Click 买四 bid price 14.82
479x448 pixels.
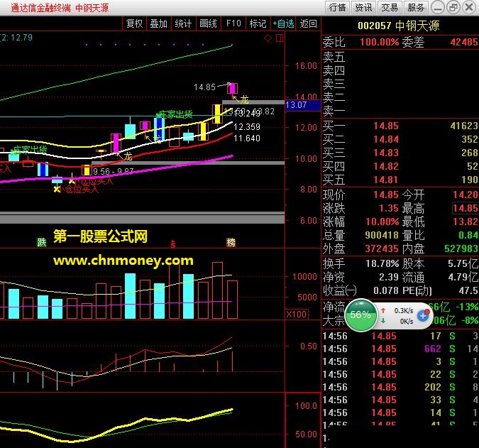point(386,166)
